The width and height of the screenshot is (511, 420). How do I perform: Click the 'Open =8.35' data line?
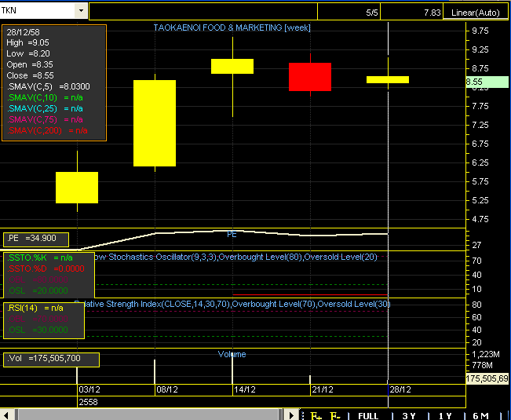click(x=30, y=64)
